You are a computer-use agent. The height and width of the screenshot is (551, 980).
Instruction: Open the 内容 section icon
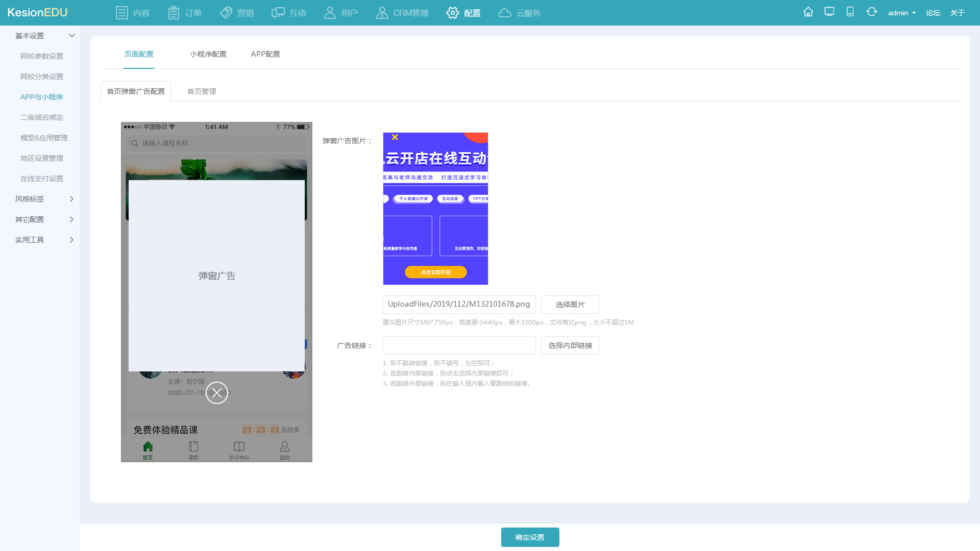tap(122, 12)
